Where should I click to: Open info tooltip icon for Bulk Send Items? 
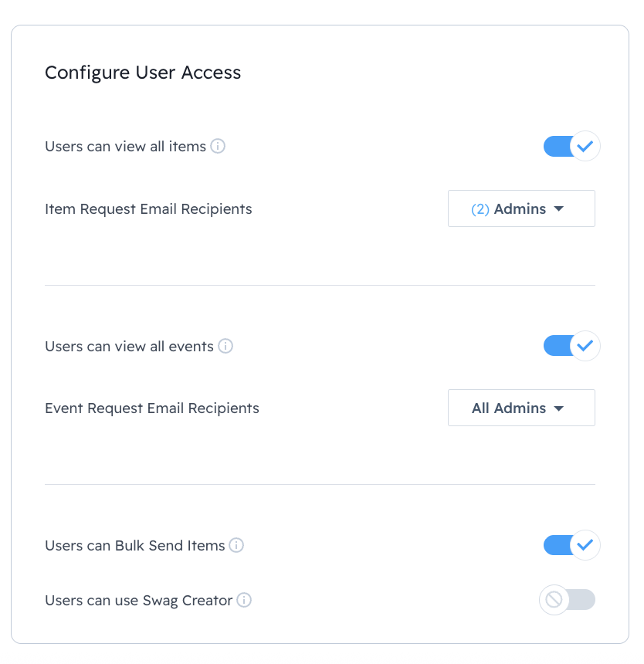pos(236,545)
